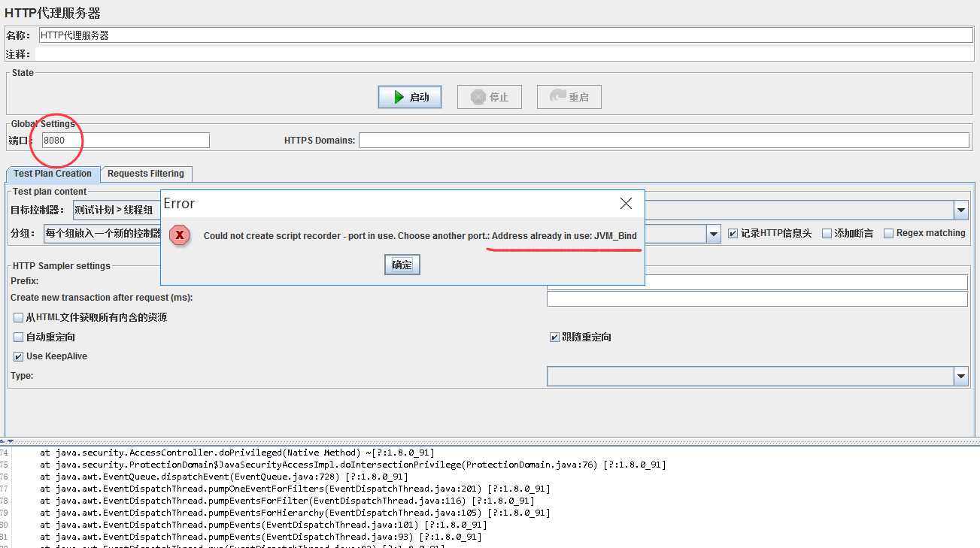The width and height of the screenshot is (980, 548).
Task: Click the 启动 start button
Action: coord(409,97)
